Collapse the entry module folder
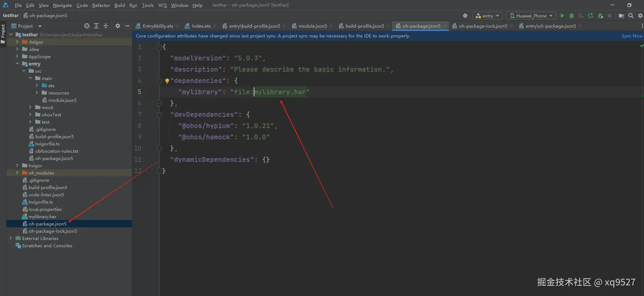The height and width of the screenshot is (296, 644). (x=17, y=64)
